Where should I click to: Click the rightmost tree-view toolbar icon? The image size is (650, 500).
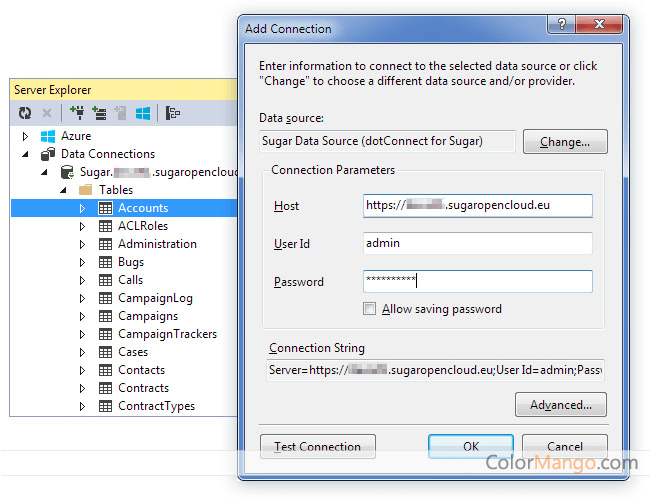pyautogui.click(x=173, y=113)
